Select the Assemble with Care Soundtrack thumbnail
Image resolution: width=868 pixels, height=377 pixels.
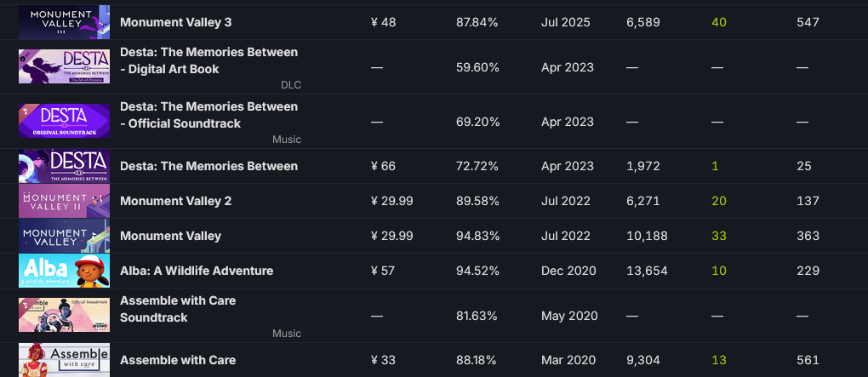(x=64, y=315)
